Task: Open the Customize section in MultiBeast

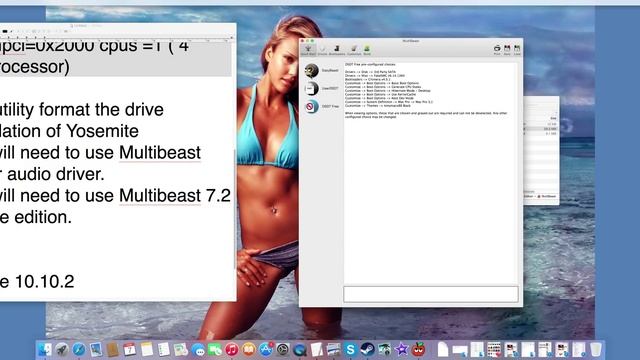Action: click(x=354, y=50)
